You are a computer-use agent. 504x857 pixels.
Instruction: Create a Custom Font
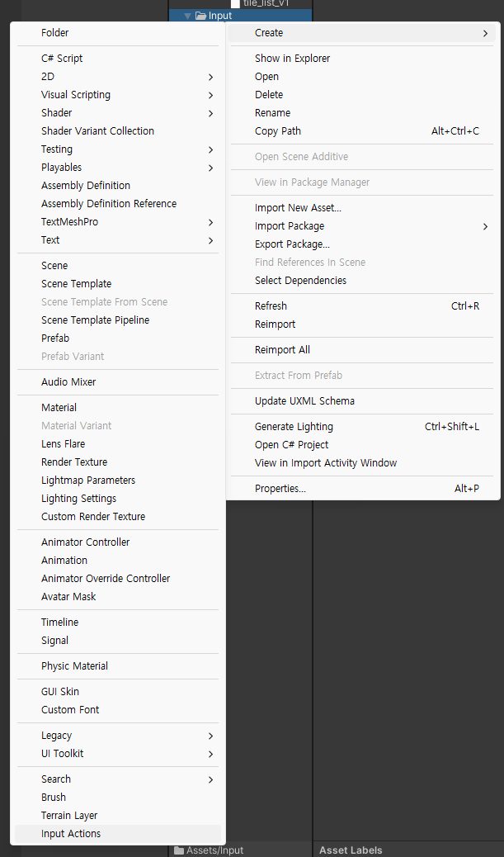click(118, 709)
